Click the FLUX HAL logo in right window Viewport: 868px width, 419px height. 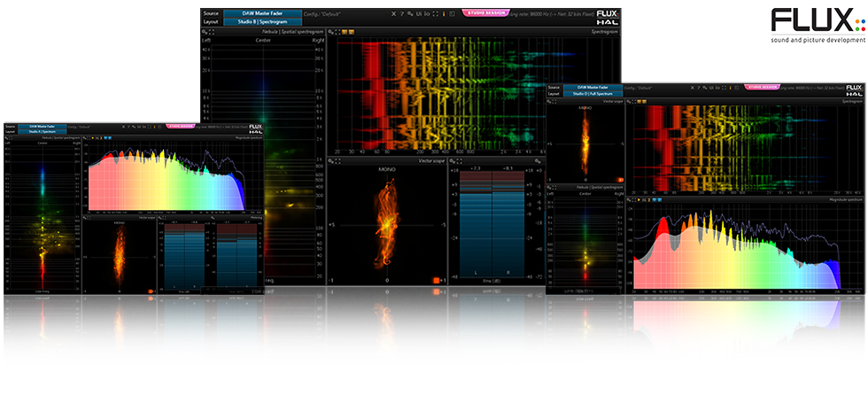coord(853,89)
